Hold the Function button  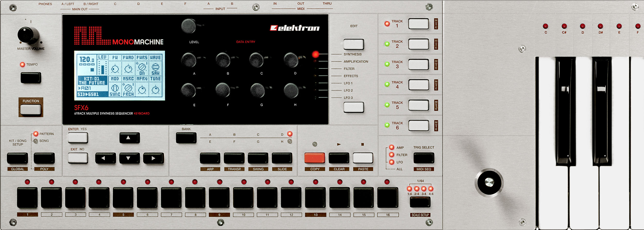(31, 109)
